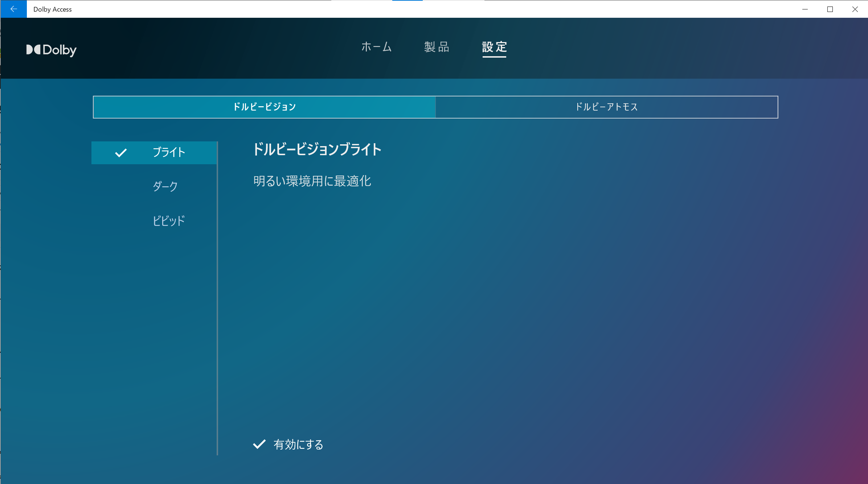Click the back arrow in title bar
This screenshot has height=484, width=868.
click(x=13, y=9)
